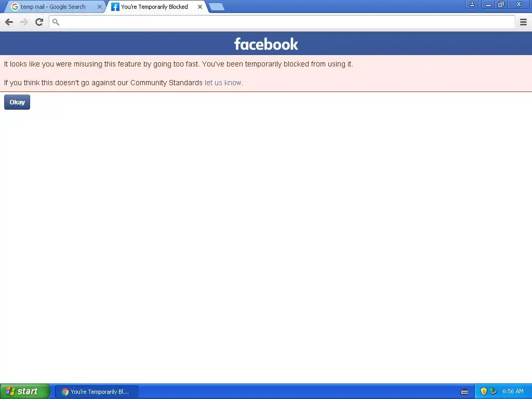Close the Chrome window
This screenshot has height=399, width=532.
pos(518,4)
